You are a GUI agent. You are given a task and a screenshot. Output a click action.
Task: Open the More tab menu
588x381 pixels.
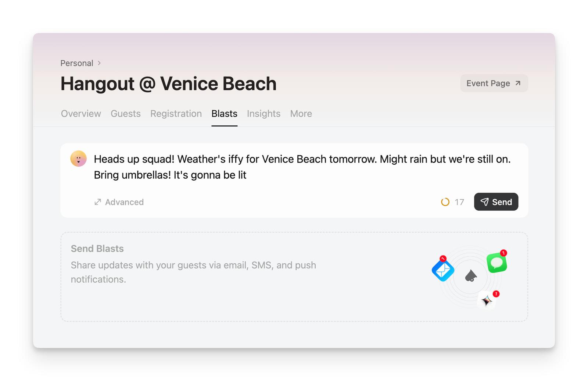coord(301,114)
